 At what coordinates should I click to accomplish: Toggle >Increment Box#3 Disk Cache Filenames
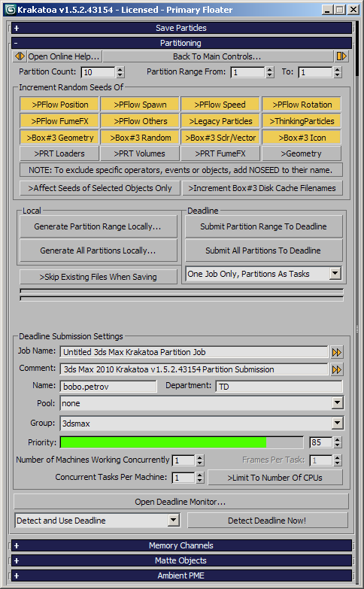point(262,188)
